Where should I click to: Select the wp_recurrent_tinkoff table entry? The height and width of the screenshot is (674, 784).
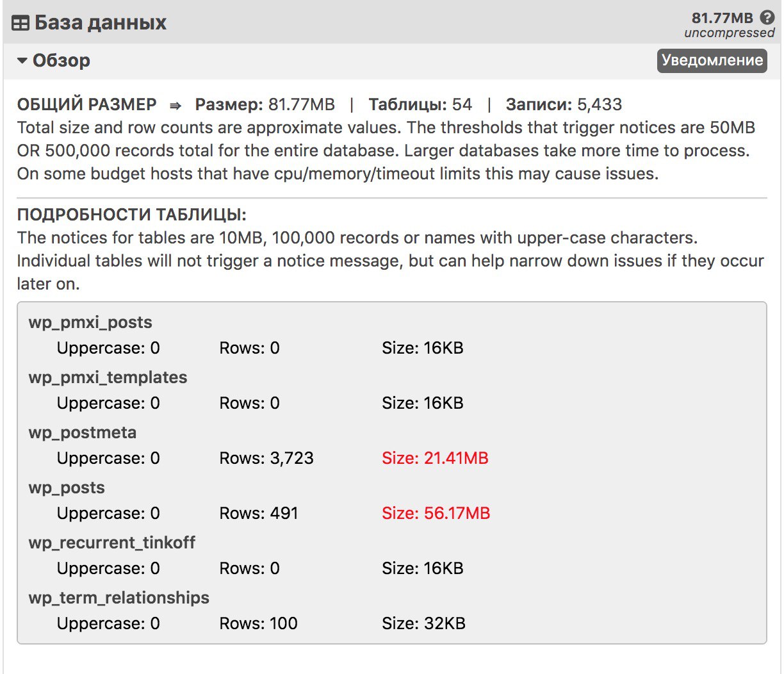[111, 543]
